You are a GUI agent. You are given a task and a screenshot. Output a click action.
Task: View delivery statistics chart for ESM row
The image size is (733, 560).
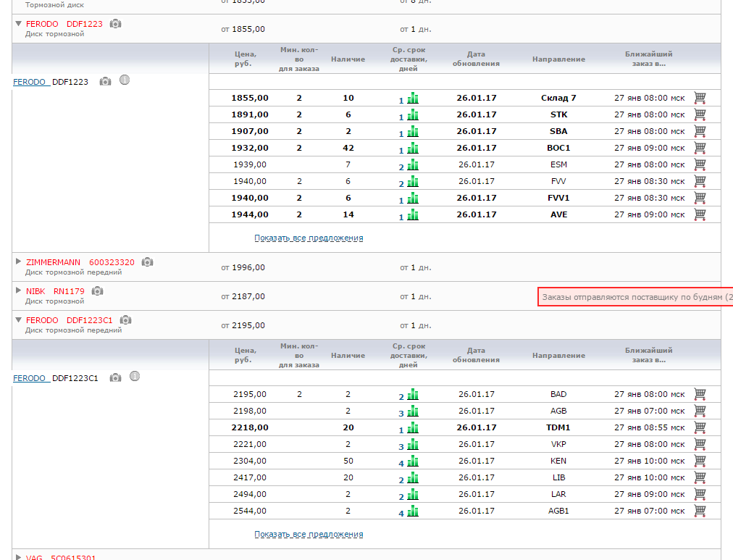413,164
